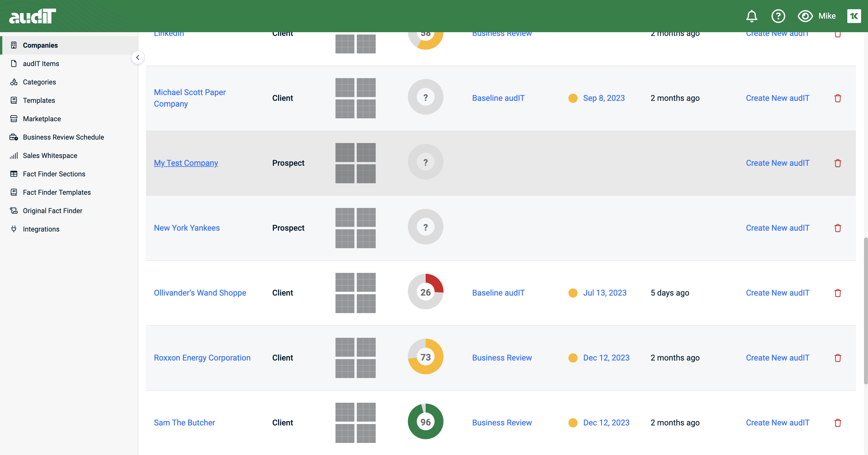Create New audIT for New York Yankees
Viewport: 868px width, 455px height.
777,228
